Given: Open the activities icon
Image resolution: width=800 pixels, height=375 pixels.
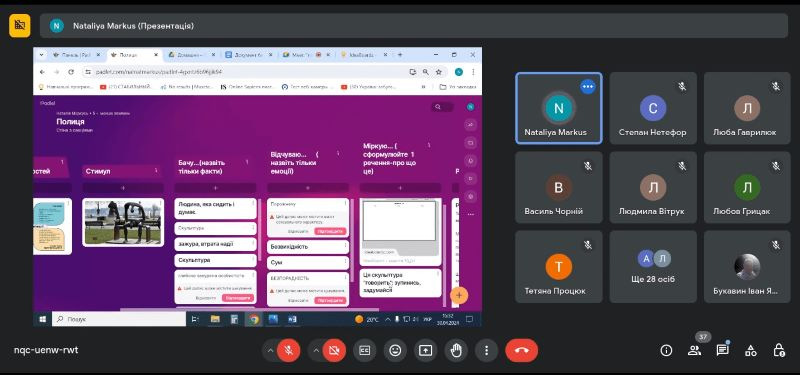Looking at the screenshot, I should 751,351.
